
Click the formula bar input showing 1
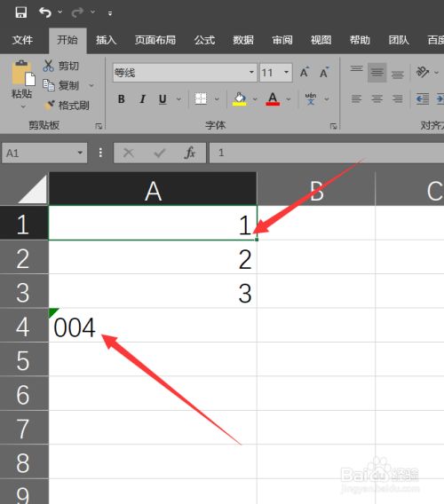point(327,153)
